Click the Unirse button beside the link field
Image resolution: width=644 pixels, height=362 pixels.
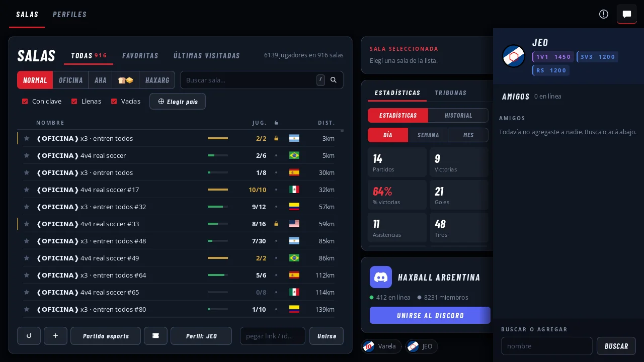click(x=327, y=336)
